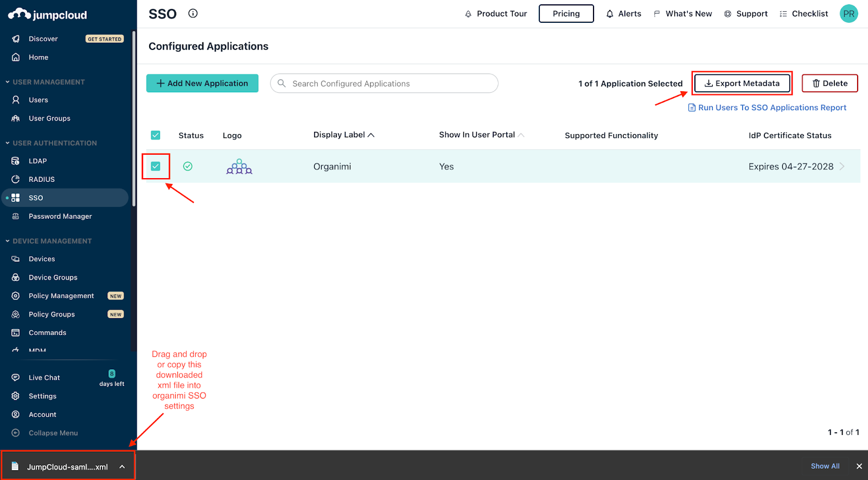
Task: Open Run Users To SSO Applications Report
Action: [x=767, y=108]
